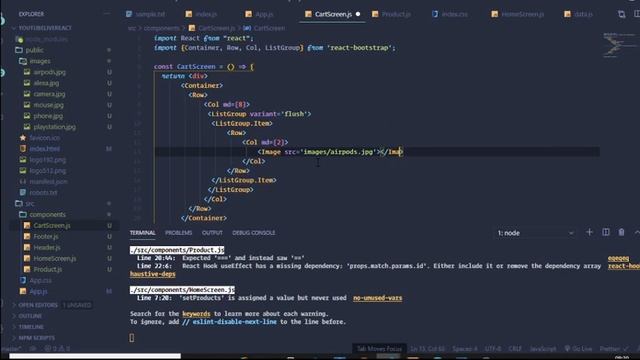Open logo512.png file
640x360 pixels.
click(x=47, y=171)
